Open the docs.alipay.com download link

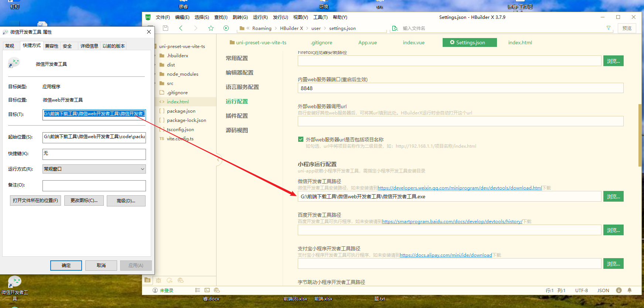click(446, 255)
